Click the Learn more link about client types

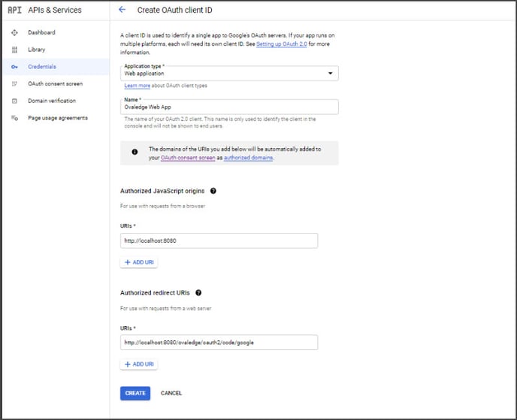pyautogui.click(x=138, y=86)
